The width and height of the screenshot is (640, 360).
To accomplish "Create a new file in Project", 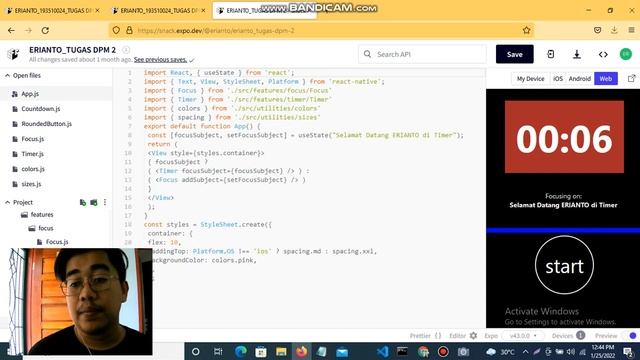I will pyautogui.click(x=83, y=202).
